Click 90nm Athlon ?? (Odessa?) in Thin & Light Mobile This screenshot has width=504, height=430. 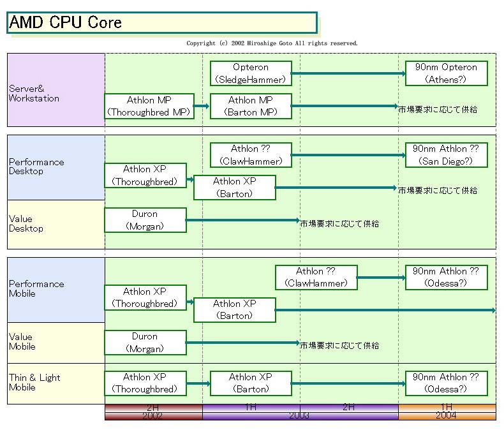coord(446,383)
